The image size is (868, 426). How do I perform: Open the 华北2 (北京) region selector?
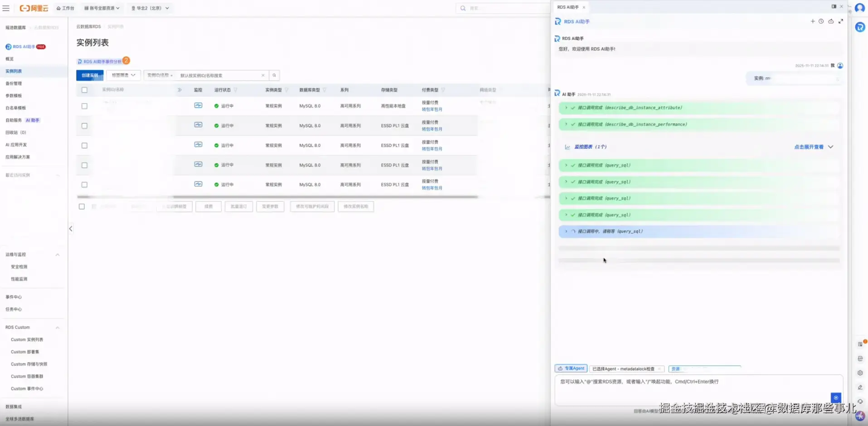tap(150, 8)
